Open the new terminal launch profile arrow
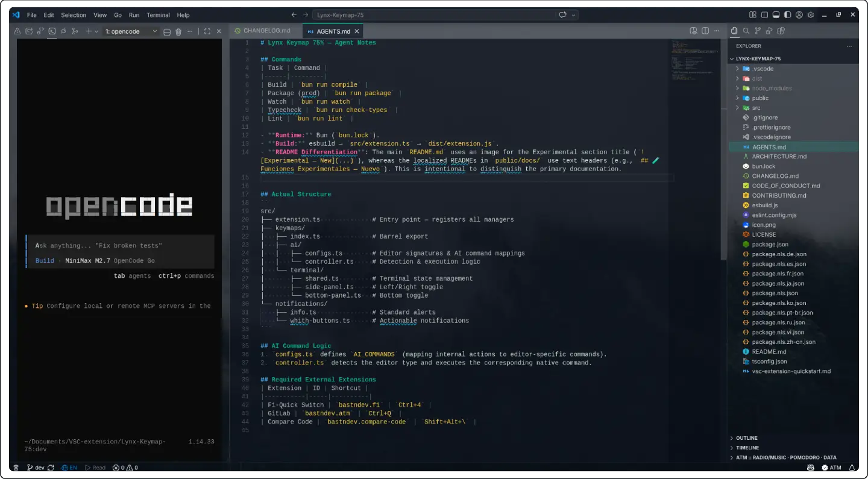868x479 pixels. [96, 31]
